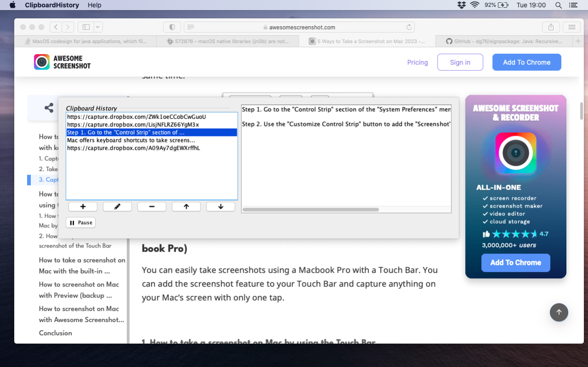This screenshot has width=588, height=367.
Task: Open 'How to screenshot on Mac with Awesome Screenshot' link
Action: click(x=82, y=314)
